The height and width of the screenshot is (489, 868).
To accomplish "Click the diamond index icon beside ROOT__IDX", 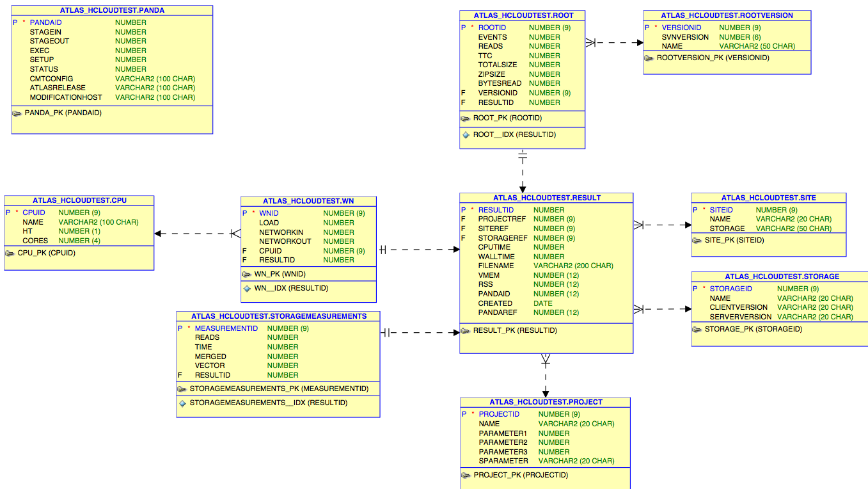I will 466,135.
